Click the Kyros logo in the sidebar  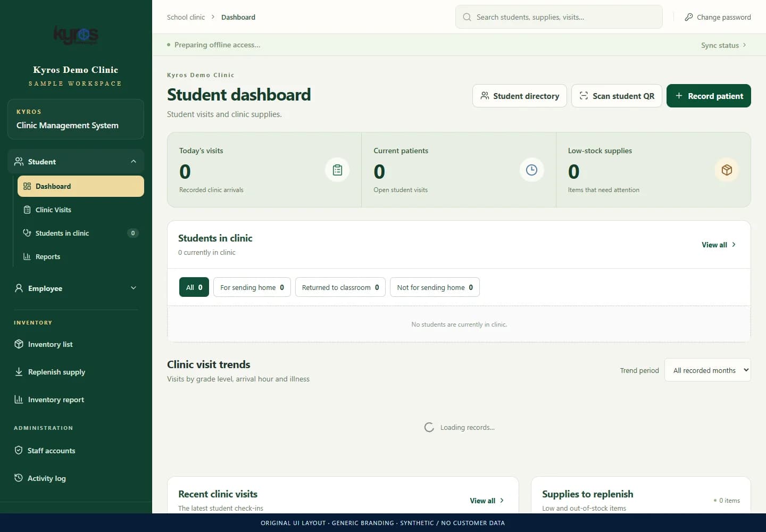(x=76, y=35)
